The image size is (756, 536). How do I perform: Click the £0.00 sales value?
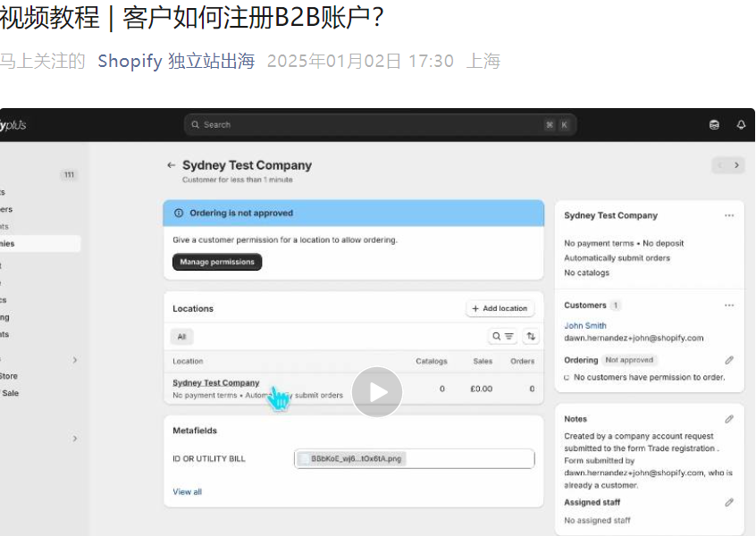tap(481, 389)
